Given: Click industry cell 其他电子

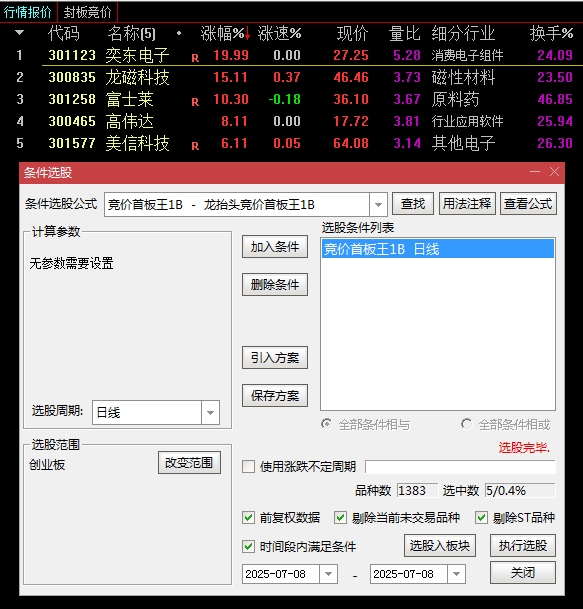Looking at the screenshot, I should [x=463, y=143].
